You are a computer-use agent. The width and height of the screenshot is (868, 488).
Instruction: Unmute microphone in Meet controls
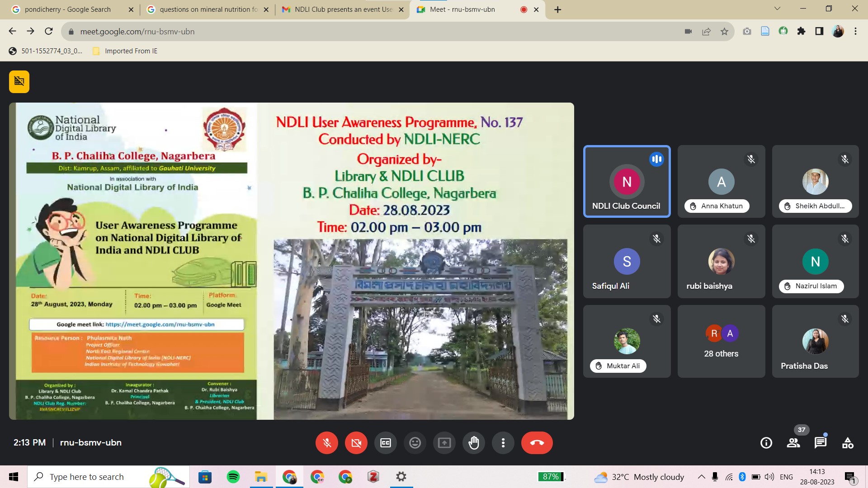coord(327,443)
